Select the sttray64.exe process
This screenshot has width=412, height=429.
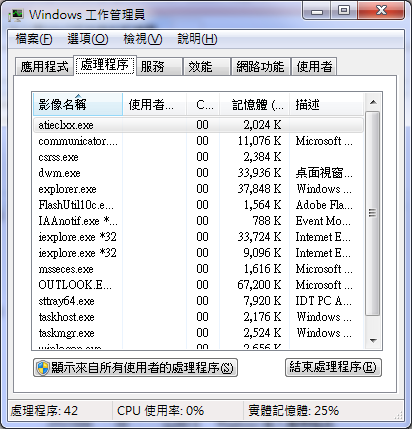(198, 301)
